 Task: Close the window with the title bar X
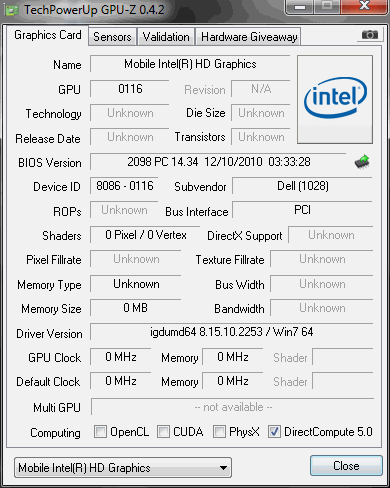[x=364, y=6]
